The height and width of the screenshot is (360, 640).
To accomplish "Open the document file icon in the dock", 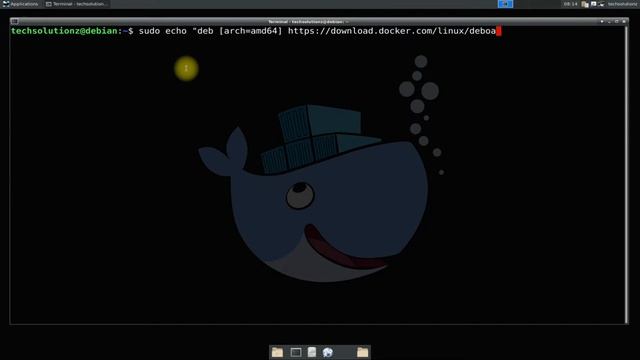I will [312, 352].
